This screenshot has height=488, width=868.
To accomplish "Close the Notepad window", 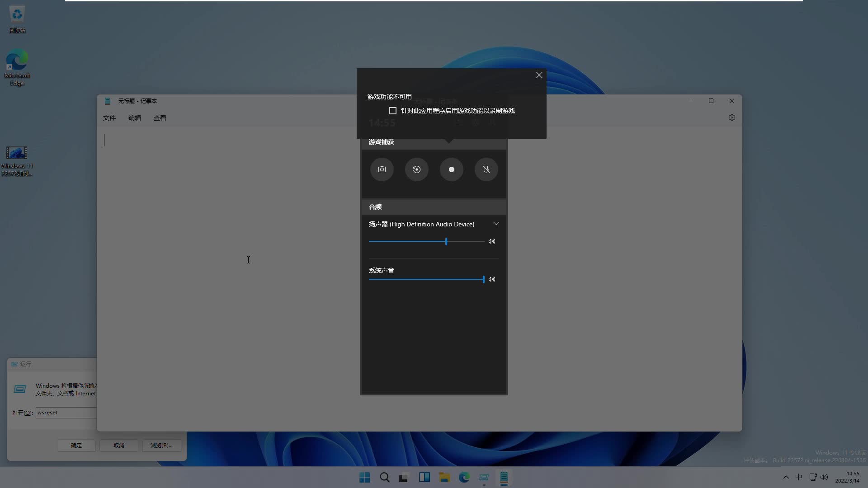I will [732, 101].
